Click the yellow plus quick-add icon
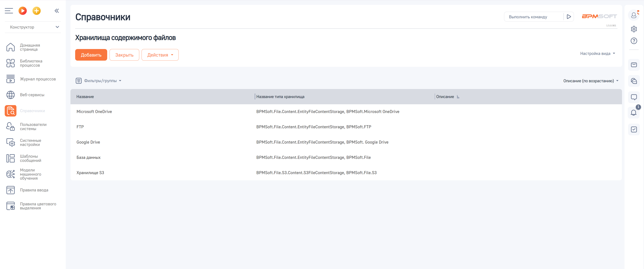644x269 pixels. [37, 11]
